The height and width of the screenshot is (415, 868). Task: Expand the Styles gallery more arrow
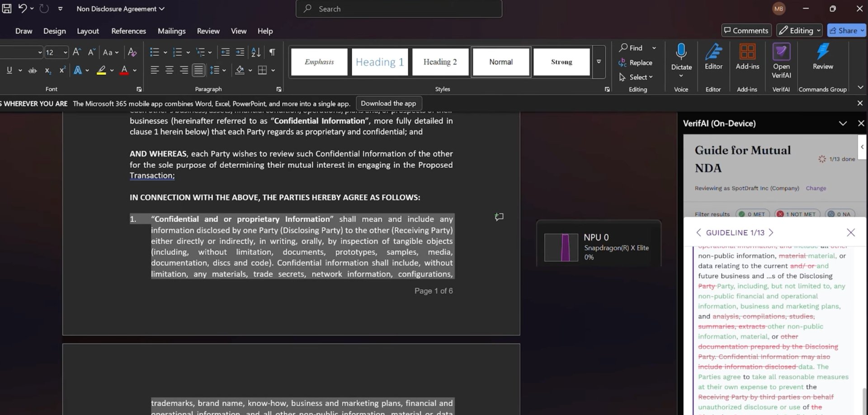click(x=599, y=62)
